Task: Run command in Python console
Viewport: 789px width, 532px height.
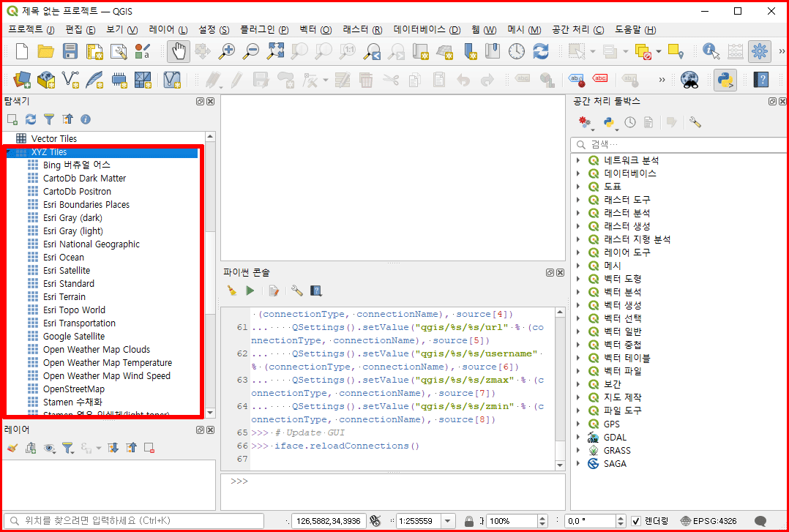Action: point(250,291)
